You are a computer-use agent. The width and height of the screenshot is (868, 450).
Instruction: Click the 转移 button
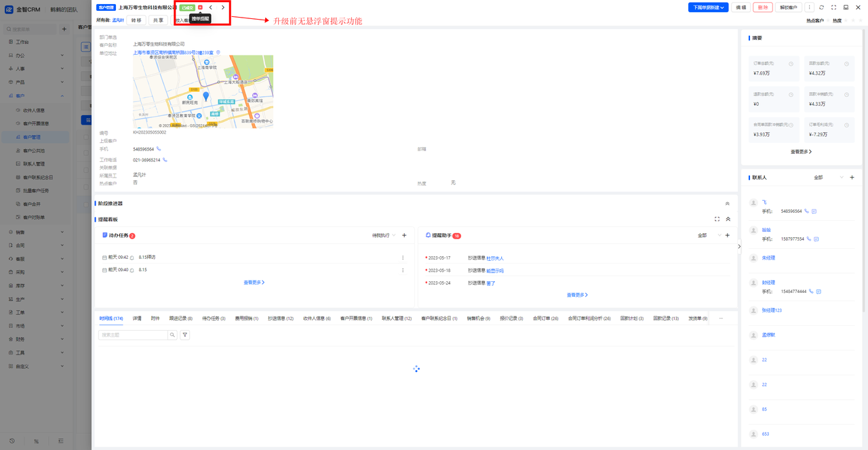click(137, 20)
